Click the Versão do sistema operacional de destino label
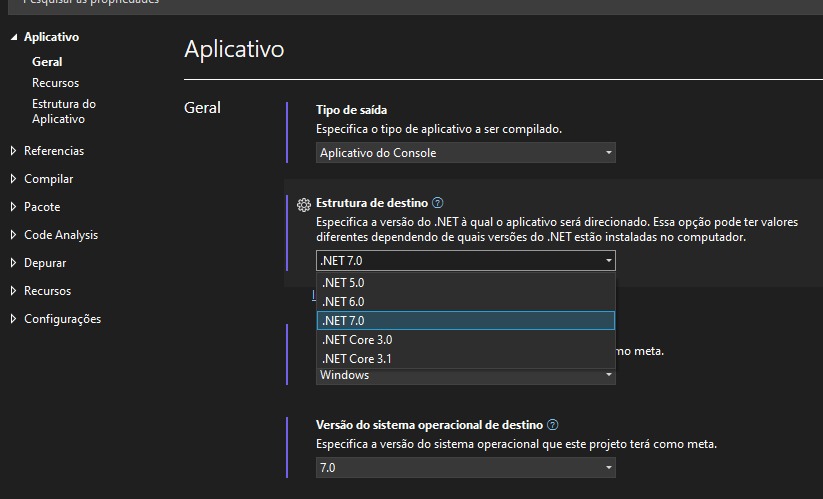The width and height of the screenshot is (823, 499). tap(429, 425)
